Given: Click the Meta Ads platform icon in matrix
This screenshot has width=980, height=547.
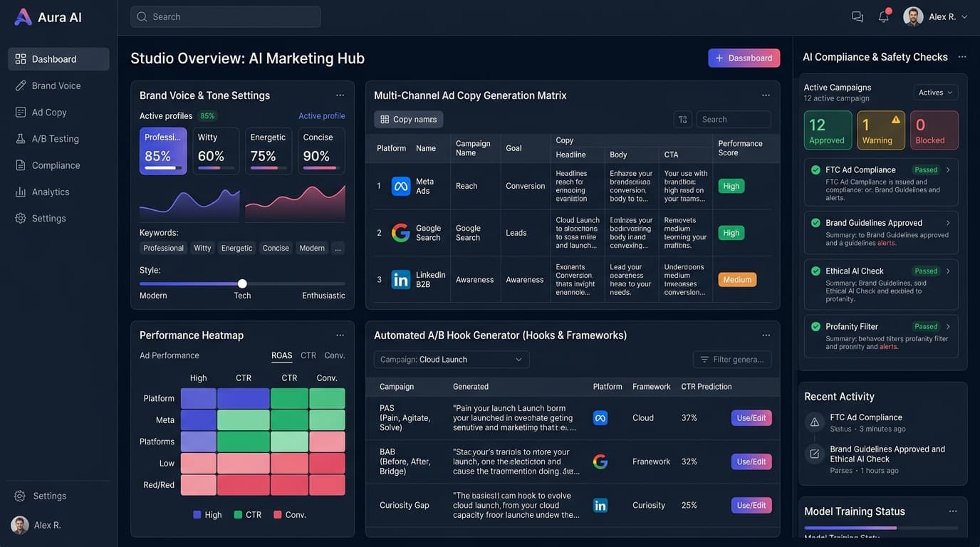Looking at the screenshot, I should [401, 186].
